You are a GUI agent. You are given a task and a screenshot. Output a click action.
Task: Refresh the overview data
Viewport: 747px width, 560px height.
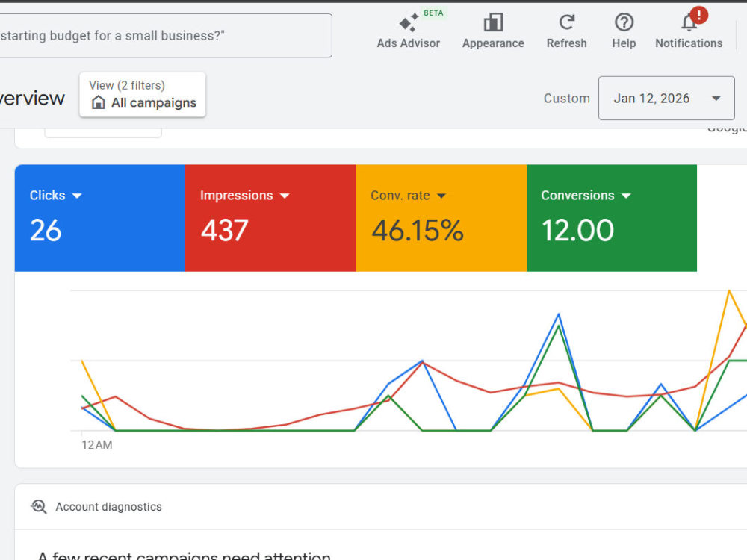pos(566,31)
